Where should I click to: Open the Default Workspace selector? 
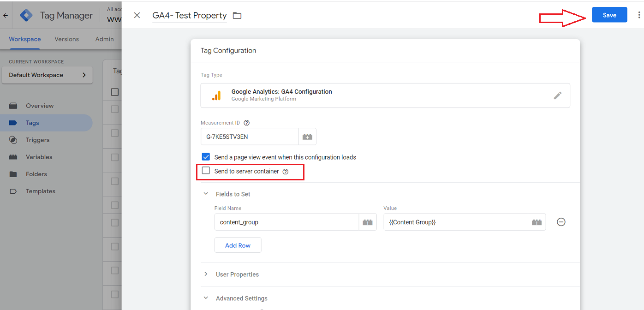pos(47,75)
